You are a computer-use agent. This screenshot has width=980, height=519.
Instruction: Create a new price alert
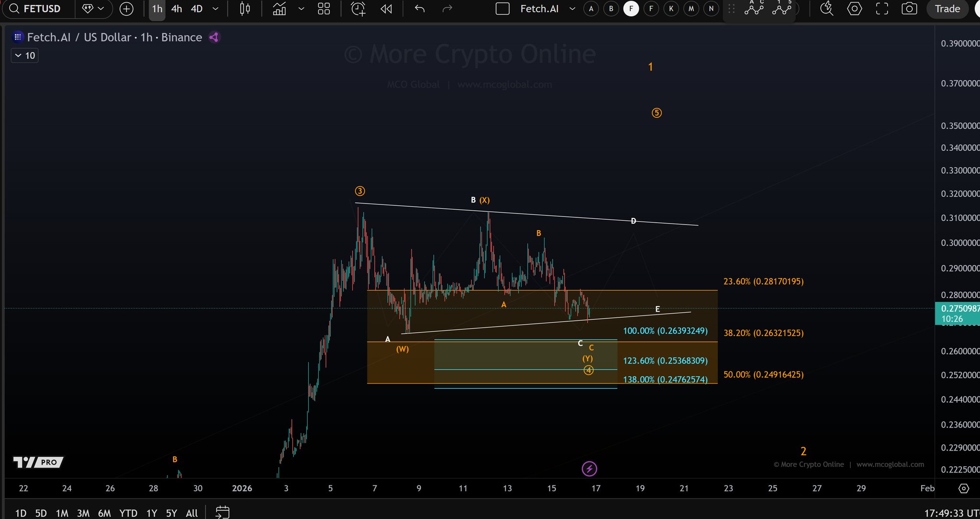coord(358,9)
